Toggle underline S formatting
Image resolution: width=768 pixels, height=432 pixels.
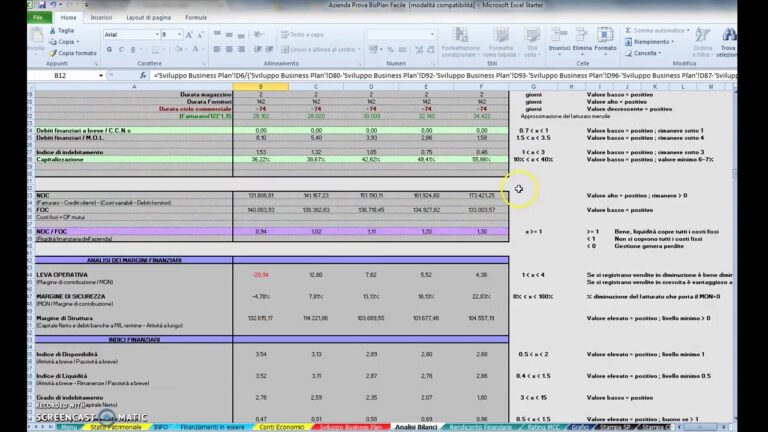coord(133,49)
